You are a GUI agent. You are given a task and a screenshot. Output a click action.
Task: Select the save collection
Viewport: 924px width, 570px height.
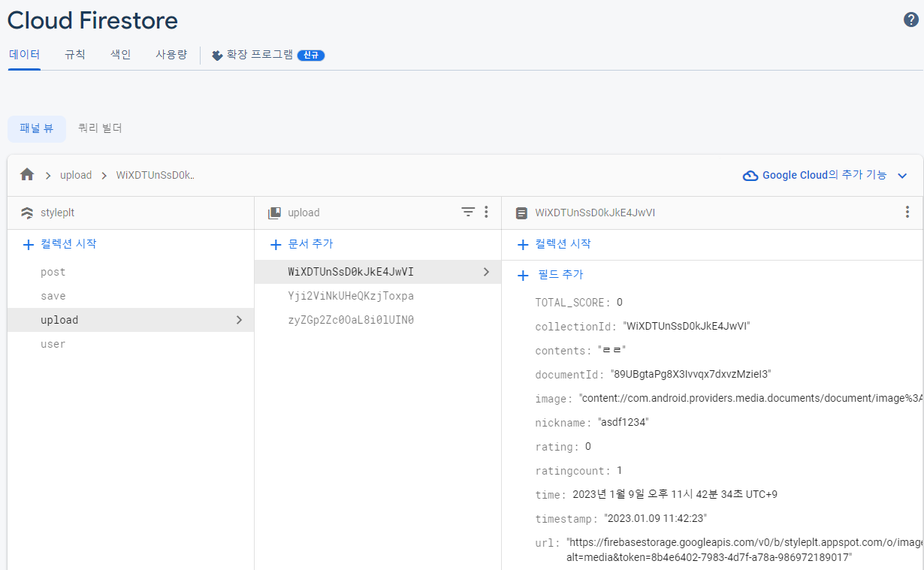(131, 296)
